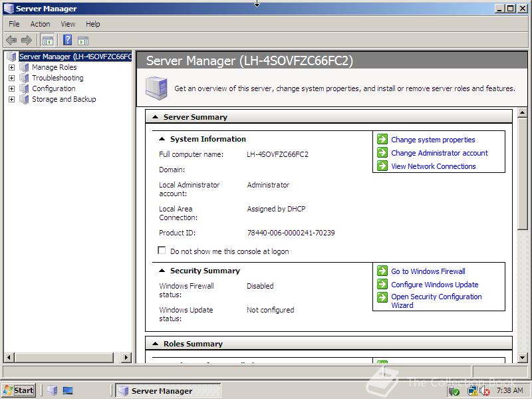The image size is (532, 399).
Task: Check 'Do not show me this console at logon'
Action: tap(162, 251)
